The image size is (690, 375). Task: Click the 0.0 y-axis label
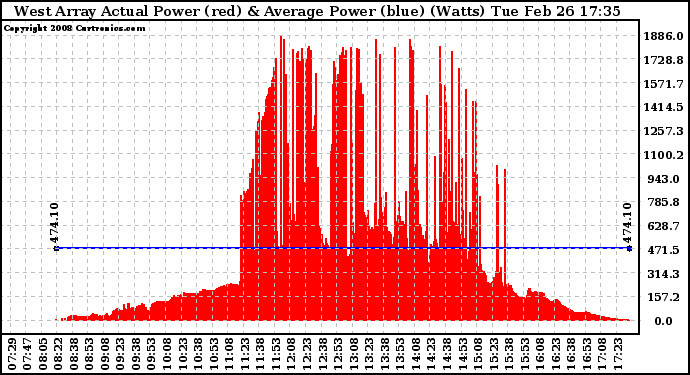[x=664, y=321]
